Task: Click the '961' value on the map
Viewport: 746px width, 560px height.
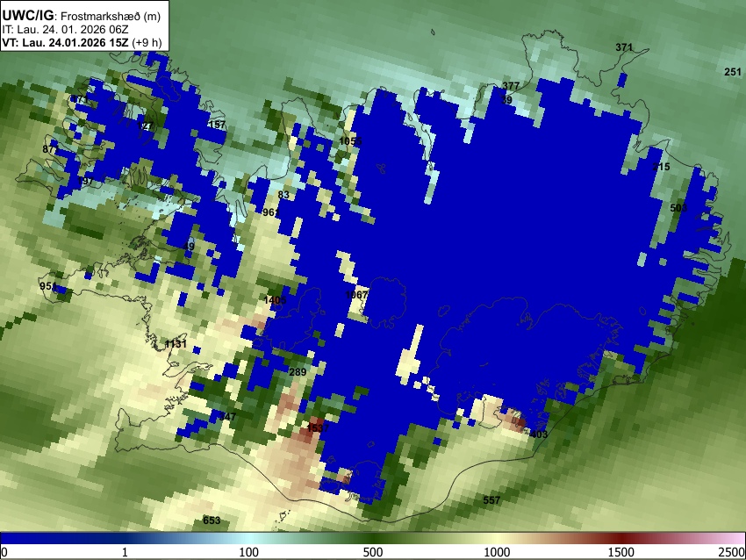Action: [270, 212]
